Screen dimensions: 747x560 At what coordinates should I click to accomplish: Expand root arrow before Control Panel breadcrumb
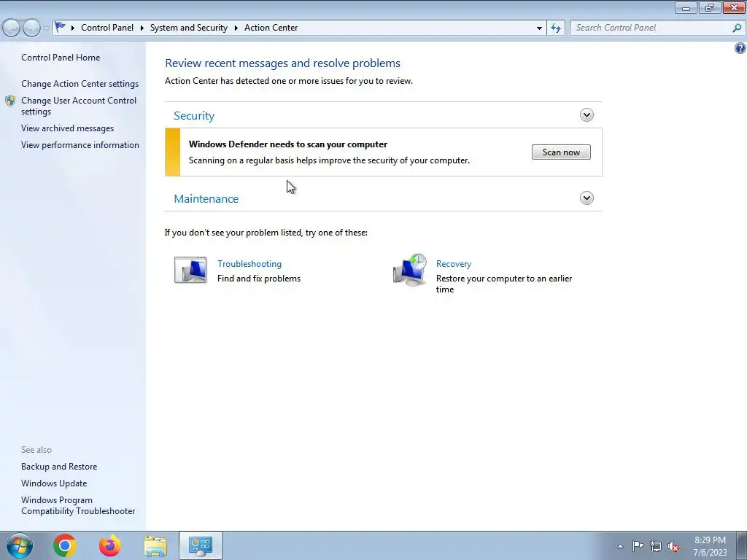[72, 28]
